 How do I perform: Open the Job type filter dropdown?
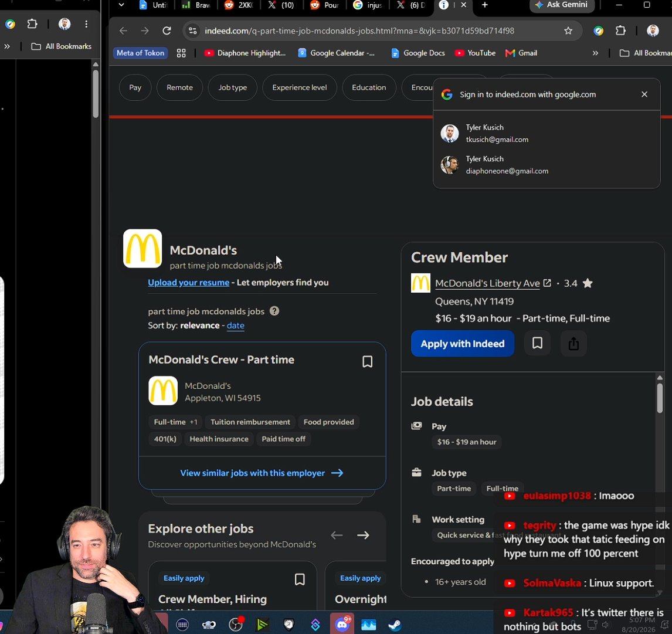[x=233, y=87]
